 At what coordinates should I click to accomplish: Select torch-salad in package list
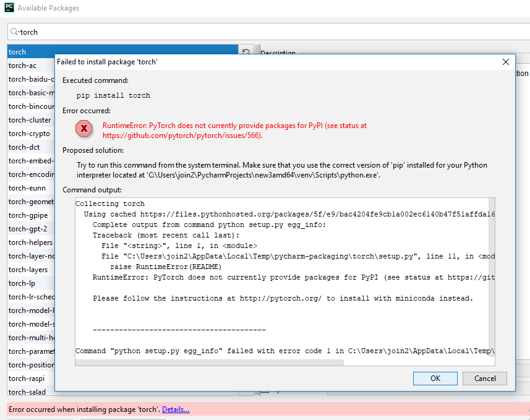click(31, 392)
